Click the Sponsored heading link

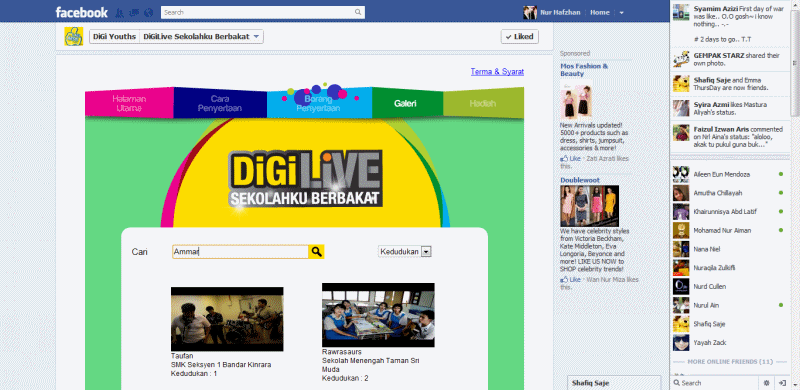pos(575,53)
